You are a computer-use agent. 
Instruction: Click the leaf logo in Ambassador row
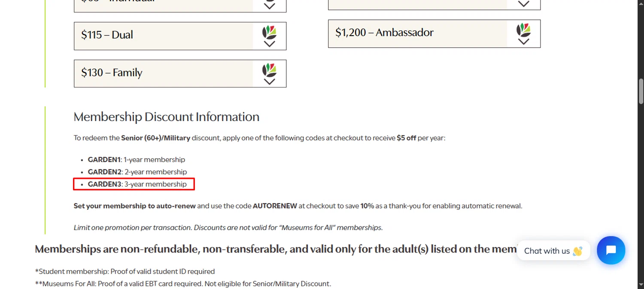[523, 30]
